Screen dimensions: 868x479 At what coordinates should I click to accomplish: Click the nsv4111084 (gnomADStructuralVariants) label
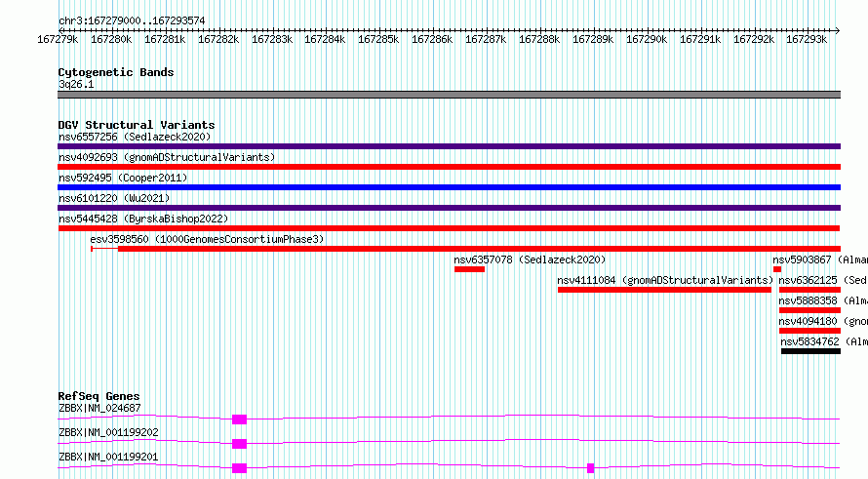pos(665,280)
